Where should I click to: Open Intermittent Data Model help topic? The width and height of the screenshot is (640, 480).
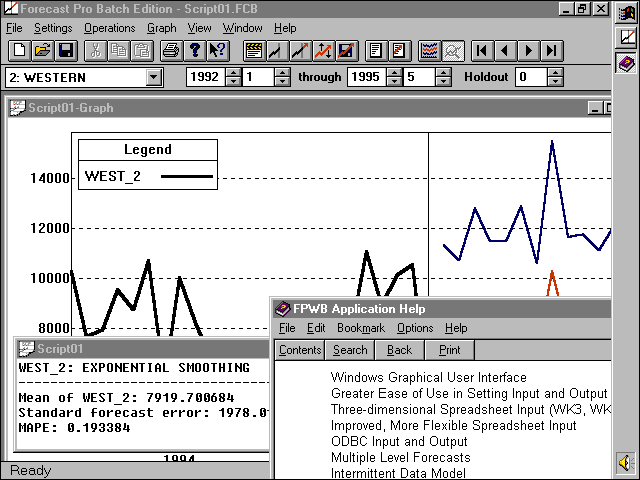(x=398, y=473)
